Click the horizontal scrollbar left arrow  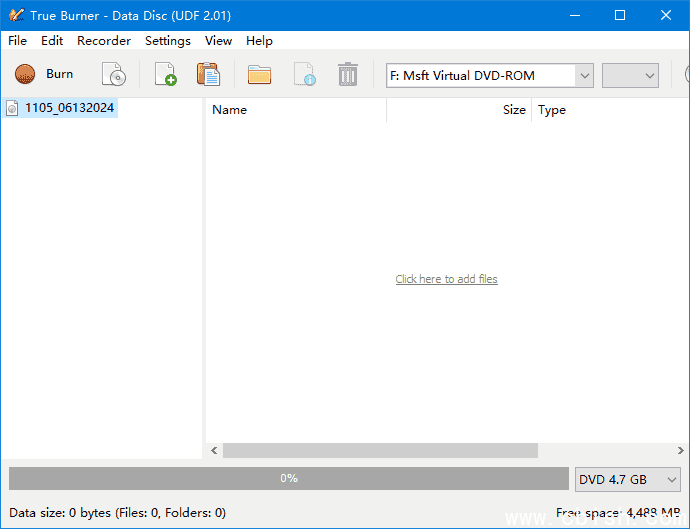tap(214, 451)
